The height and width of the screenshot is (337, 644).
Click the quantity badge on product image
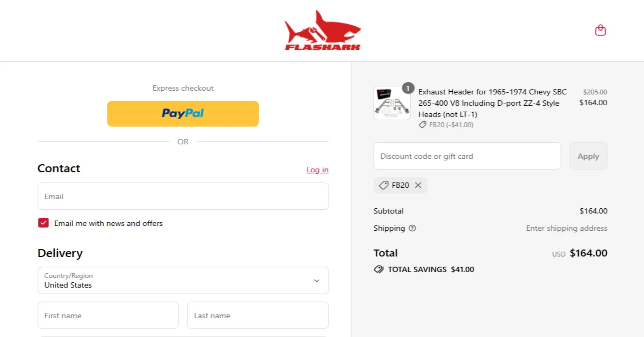click(x=408, y=88)
